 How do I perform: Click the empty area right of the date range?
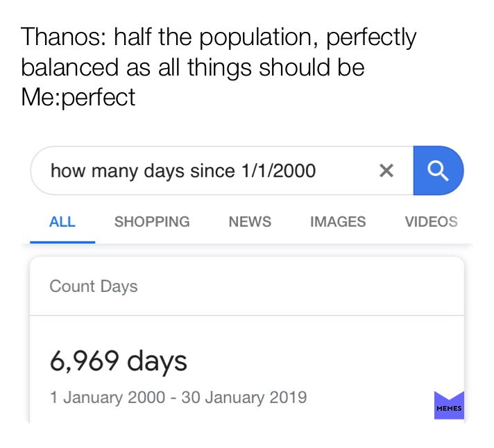[x=368, y=397]
